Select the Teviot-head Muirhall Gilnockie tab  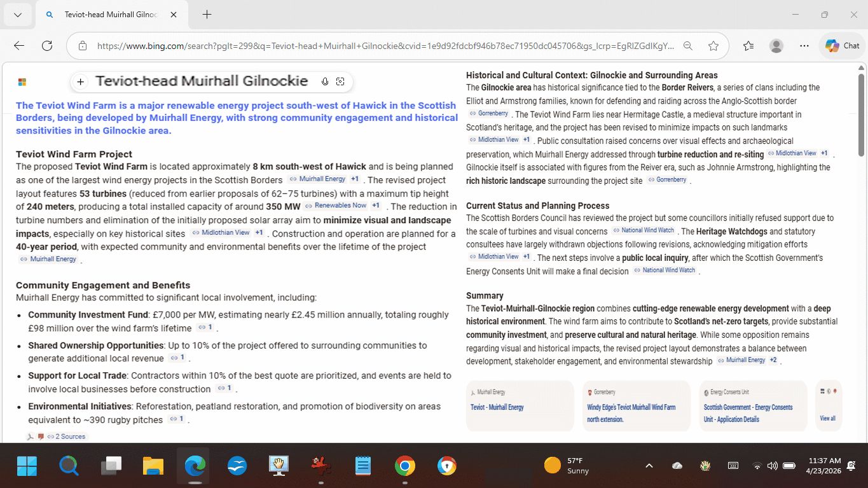pos(111,15)
